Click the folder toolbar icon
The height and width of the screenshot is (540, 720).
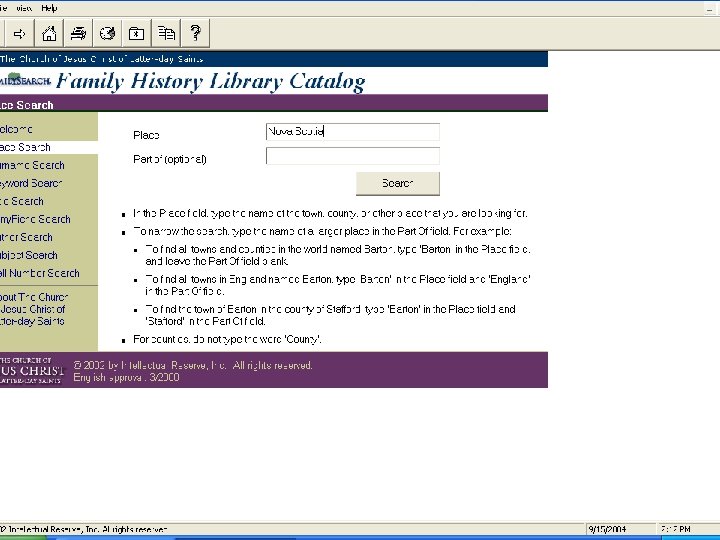click(136, 34)
